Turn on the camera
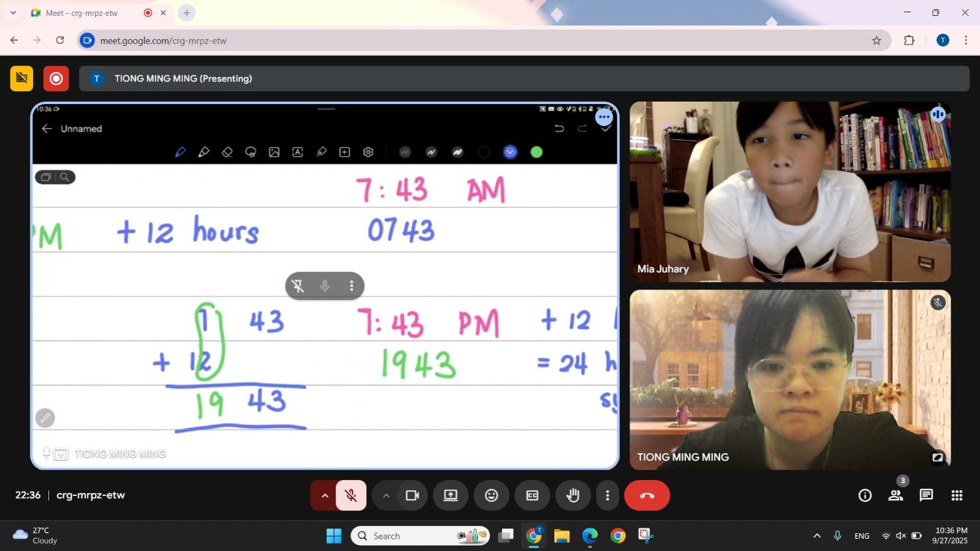Image resolution: width=980 pixels, height=551 pixels. (412, 495)
